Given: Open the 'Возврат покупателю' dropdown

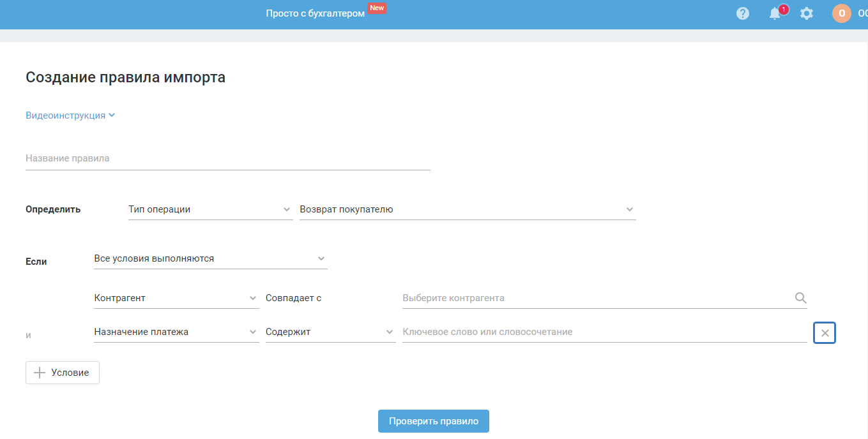Looking at the screenshot, I should point(468,209).
